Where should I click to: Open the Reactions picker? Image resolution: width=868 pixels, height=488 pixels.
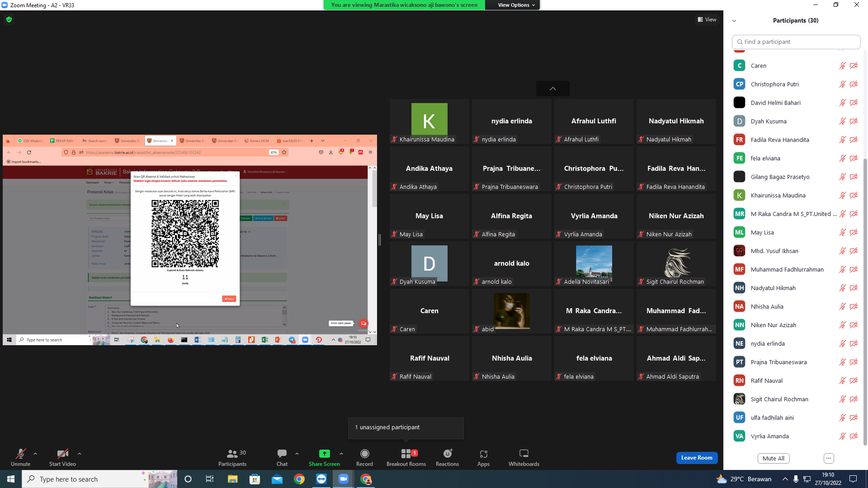447,457
